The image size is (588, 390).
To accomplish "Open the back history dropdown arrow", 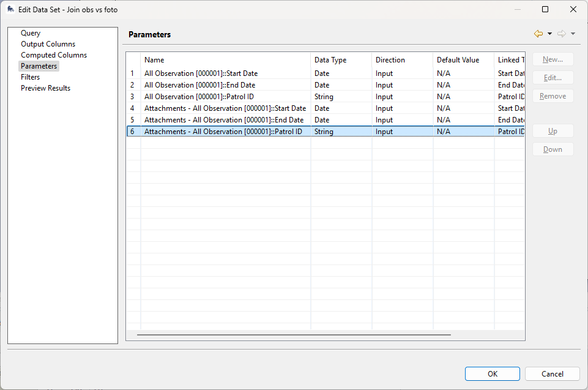I will (549, 34).
